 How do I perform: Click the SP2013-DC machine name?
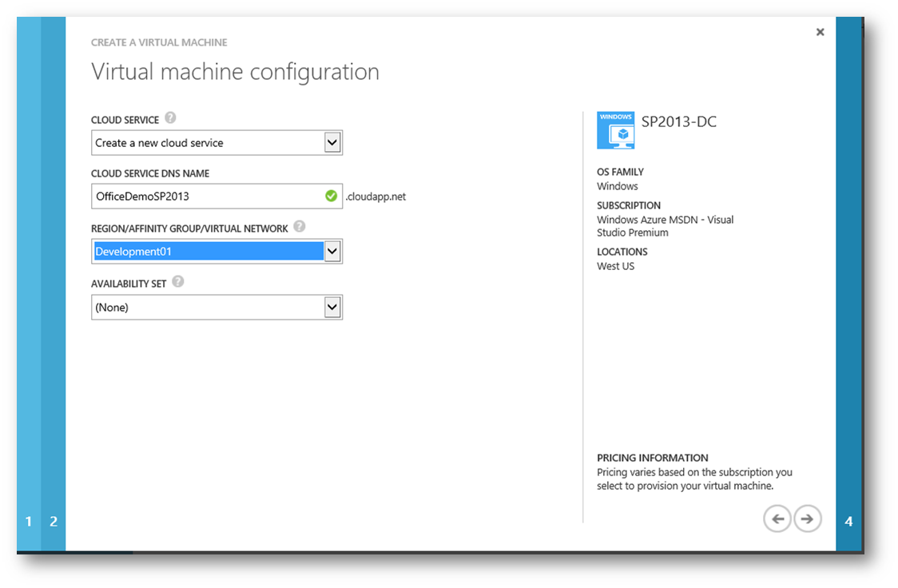(678, 122)
